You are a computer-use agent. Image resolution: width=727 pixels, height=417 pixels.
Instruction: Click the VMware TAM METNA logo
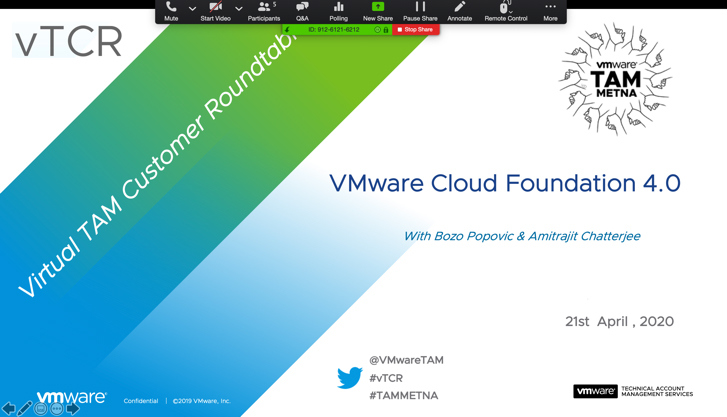[616, 79]
